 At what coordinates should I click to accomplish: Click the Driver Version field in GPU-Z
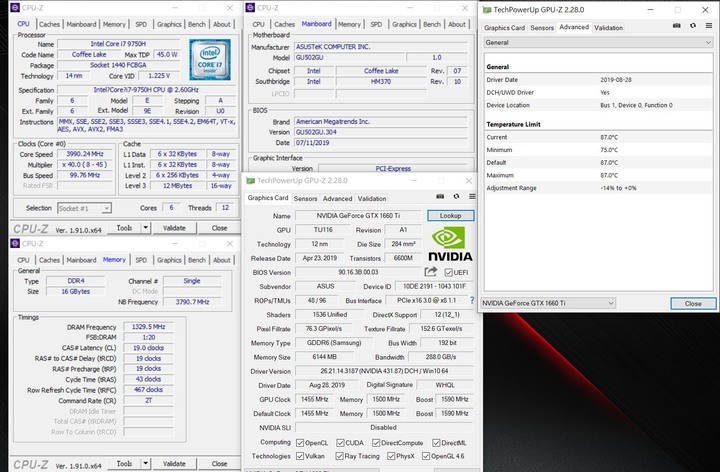coord(384,371)
